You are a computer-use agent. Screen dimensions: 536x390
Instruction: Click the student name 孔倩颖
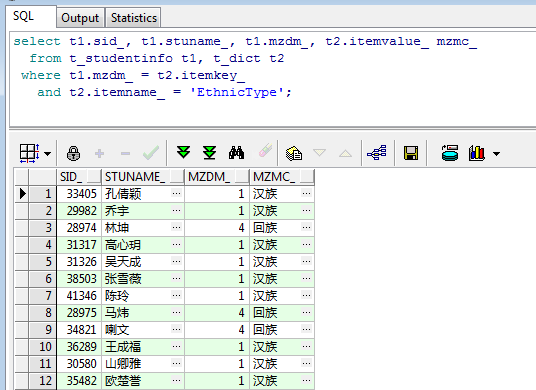tap(123, 194)
